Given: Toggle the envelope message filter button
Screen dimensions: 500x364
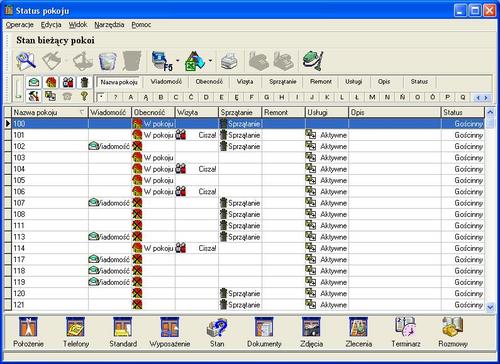Looking at the screenshot, I should pos(34,82).
